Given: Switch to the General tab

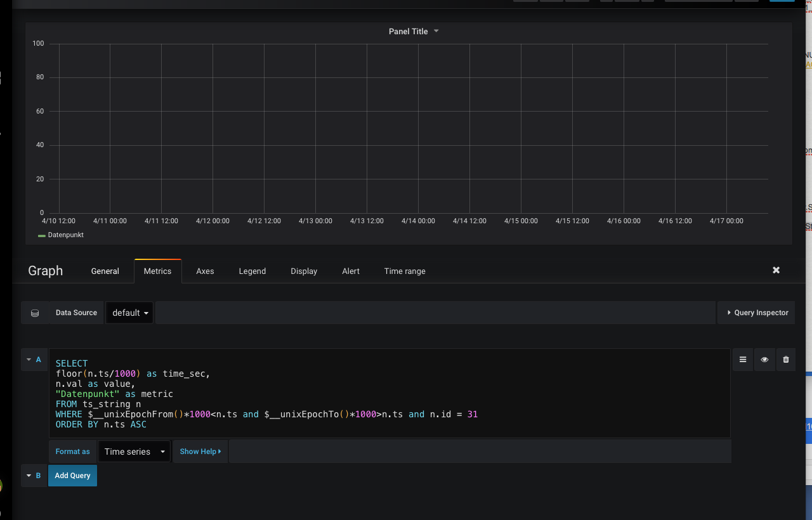Looking at the screenshot, I should point(105,271).
